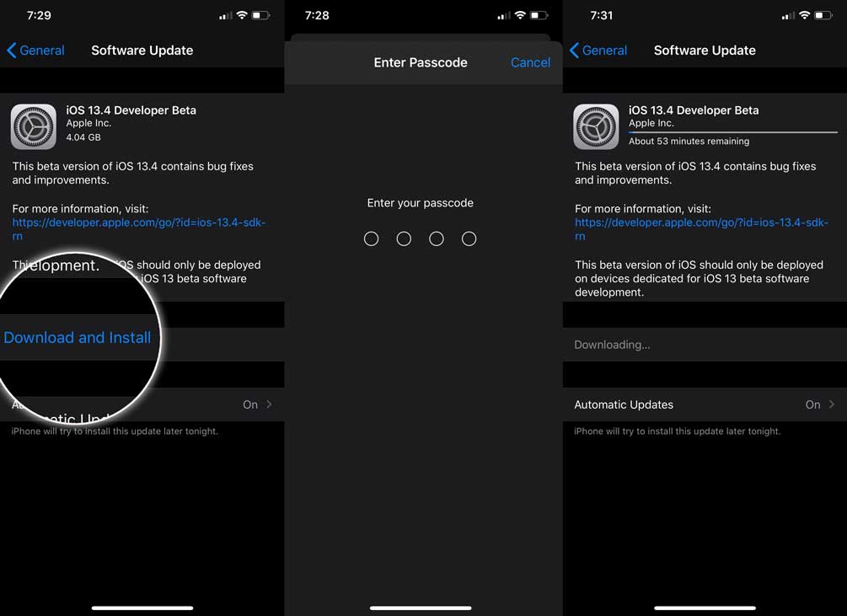Image resolution: width=847 pixels, height=616 pixels.
Task: Open Automatic Updates in the 7:31 screen
Action: 705,404
